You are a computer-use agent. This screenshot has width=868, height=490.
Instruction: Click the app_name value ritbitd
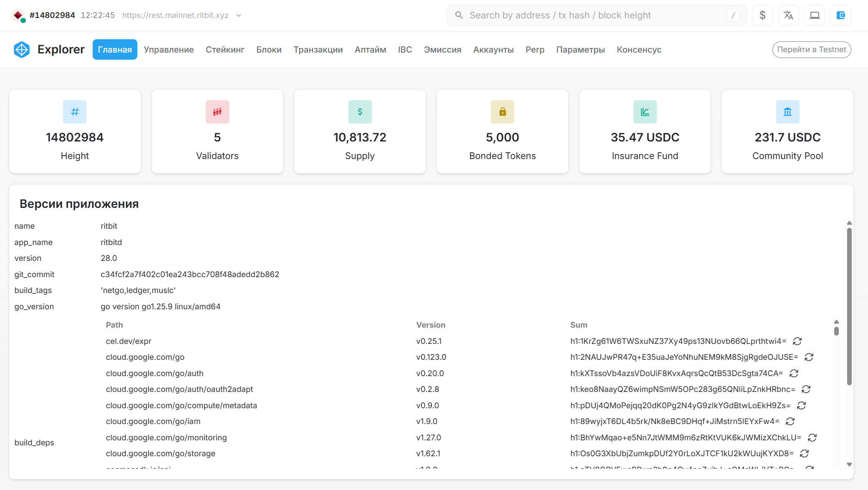click(111, 242)
